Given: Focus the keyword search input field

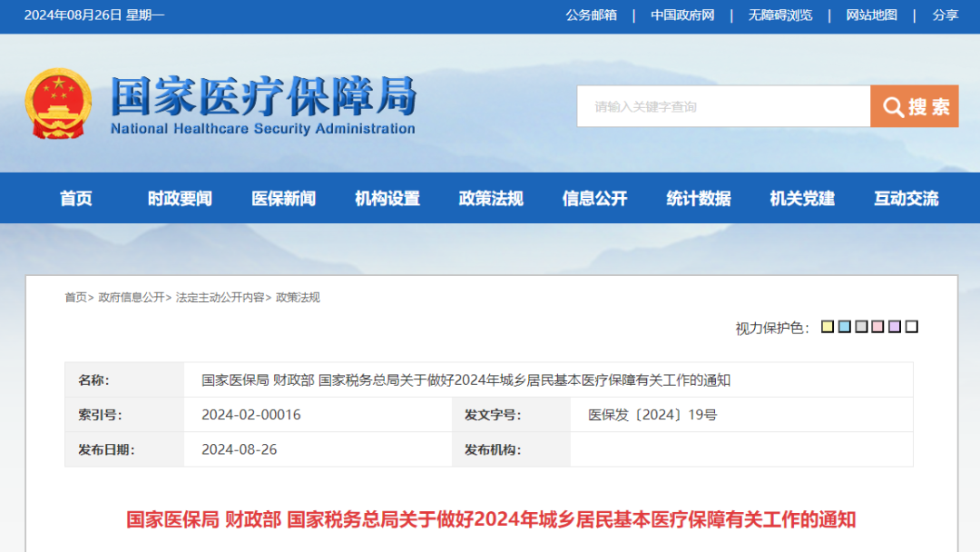Looking at the screenshot, I should [x=724, y=106].
